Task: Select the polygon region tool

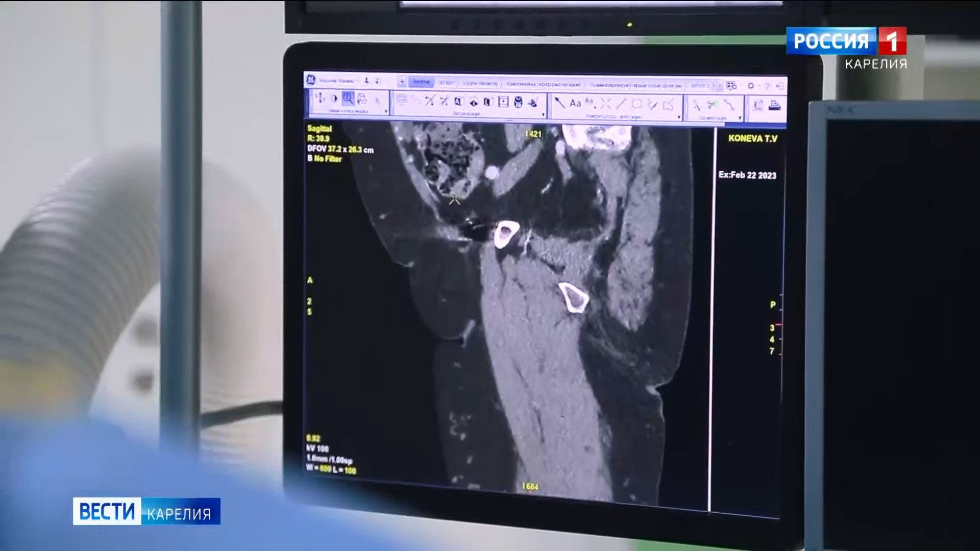Action: 668,105
